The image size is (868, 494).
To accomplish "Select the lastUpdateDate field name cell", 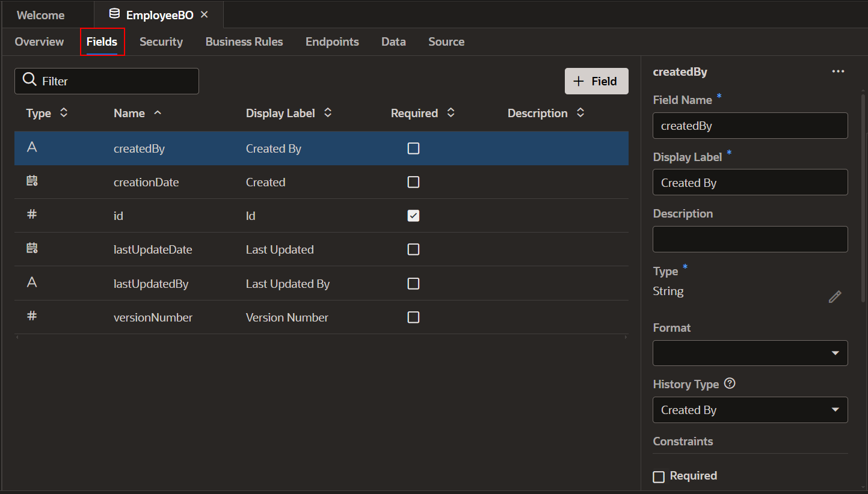I will (x=153, y=249).
